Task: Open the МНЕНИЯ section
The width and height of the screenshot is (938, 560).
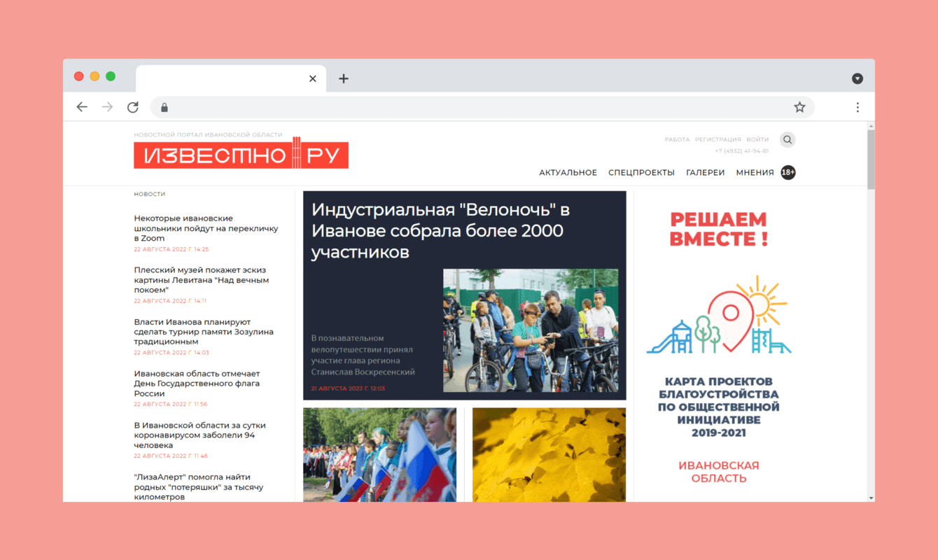Action: (755, 172)
